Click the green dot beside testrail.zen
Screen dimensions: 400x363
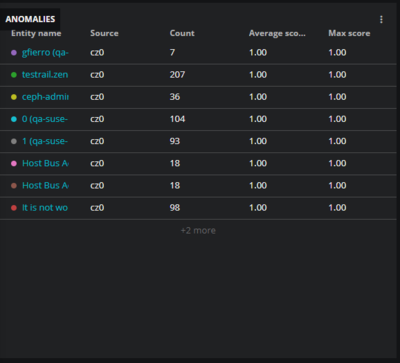[14, 75]
